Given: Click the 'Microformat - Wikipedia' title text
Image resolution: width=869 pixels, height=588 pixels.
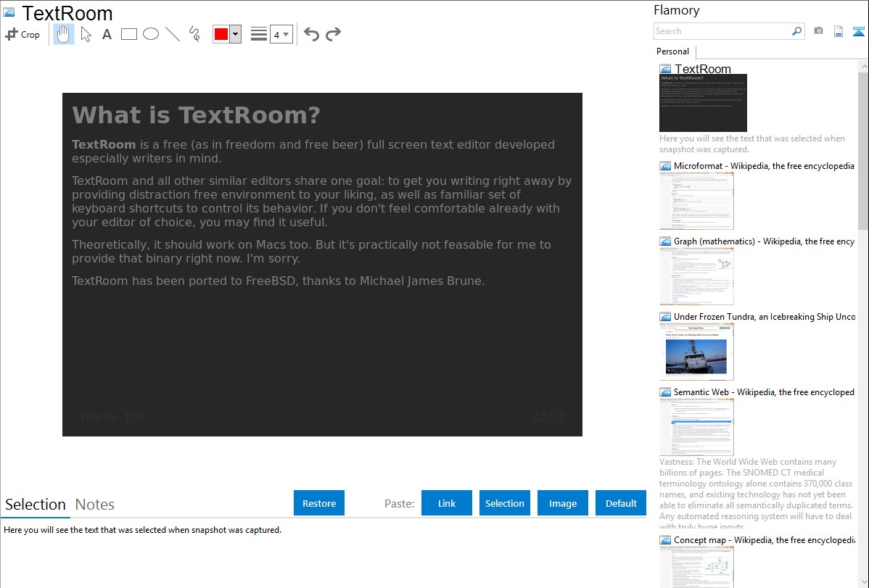Looking at the screenshot, I should [764, 166].
